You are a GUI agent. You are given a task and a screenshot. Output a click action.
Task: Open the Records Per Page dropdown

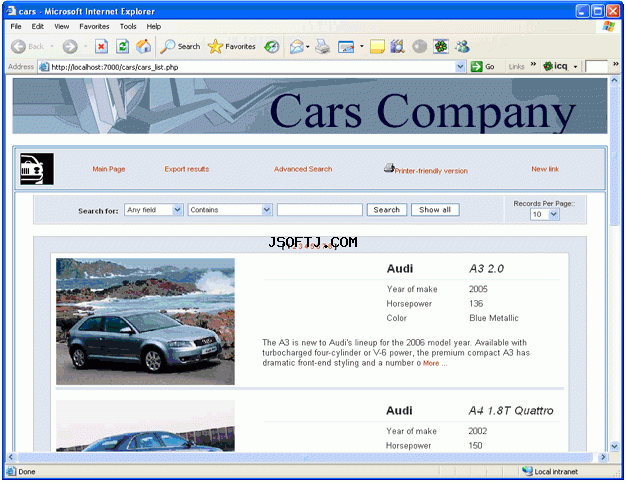[x=553, y=214]
